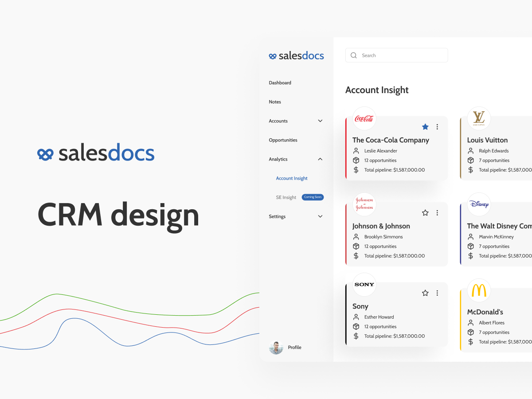Click the dollar icon in the Sony card
This screenshot has height=399, width=532.
click(x=356, y=336)
